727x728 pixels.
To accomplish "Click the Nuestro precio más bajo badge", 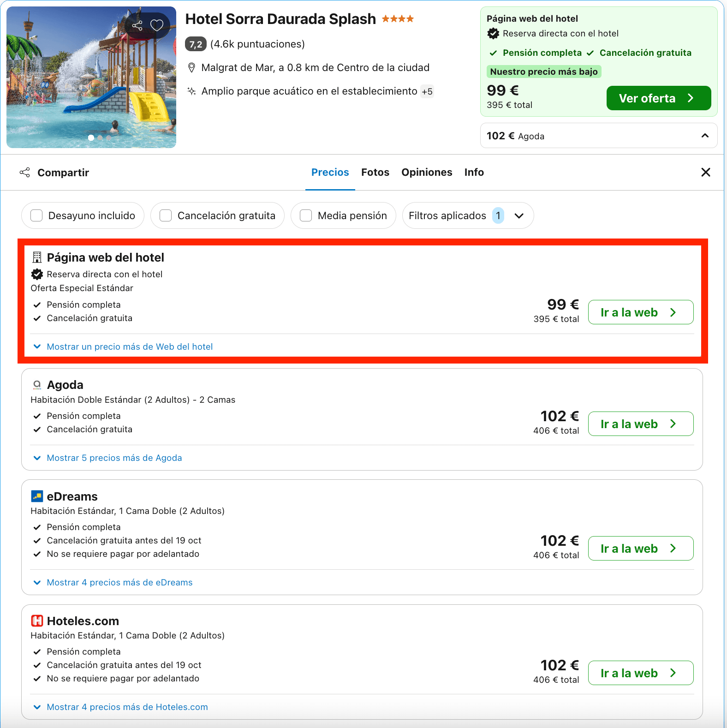I will click(544, 72).
